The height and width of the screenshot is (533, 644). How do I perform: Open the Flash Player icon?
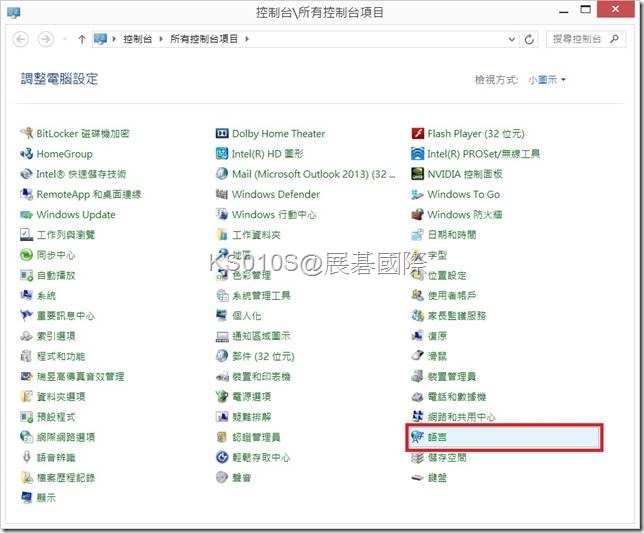(418, 133)
